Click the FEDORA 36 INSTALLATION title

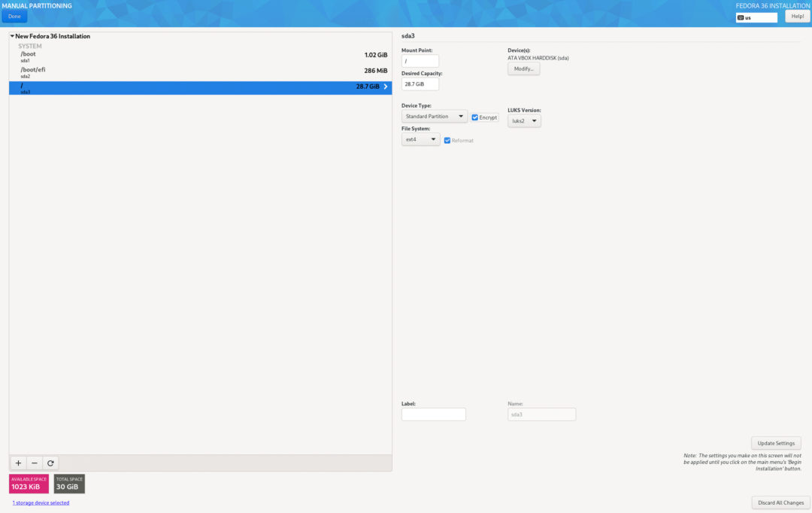coord(773,6)
